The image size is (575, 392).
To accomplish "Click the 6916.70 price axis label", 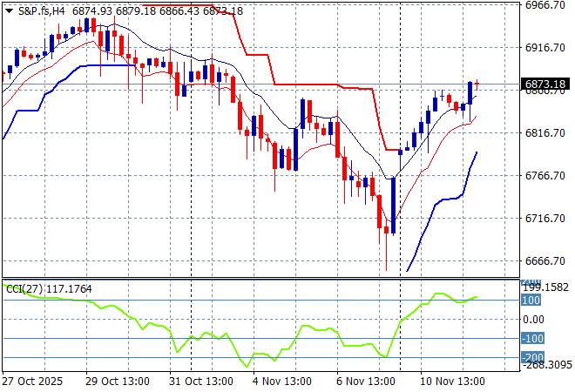I will tap(546, 48).
